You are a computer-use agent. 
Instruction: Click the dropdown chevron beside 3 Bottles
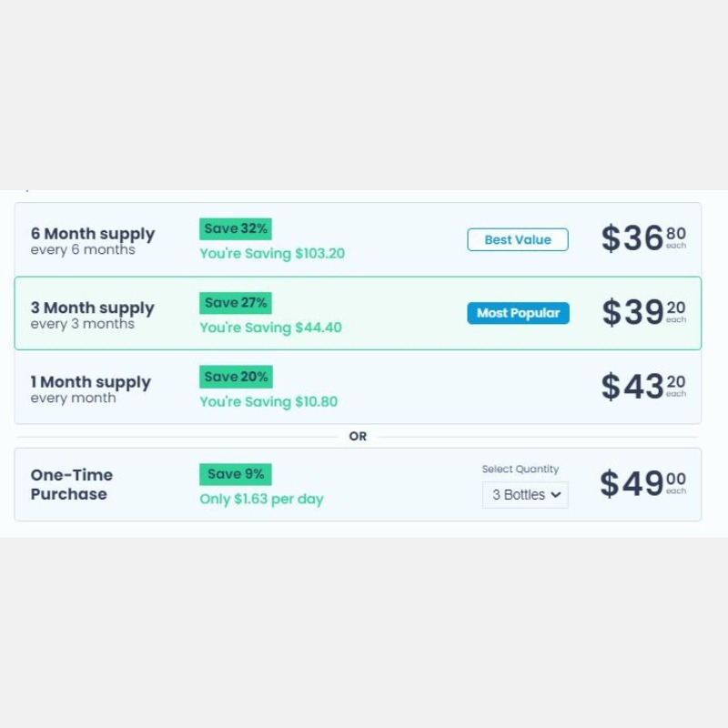click(x=556, y=495)
